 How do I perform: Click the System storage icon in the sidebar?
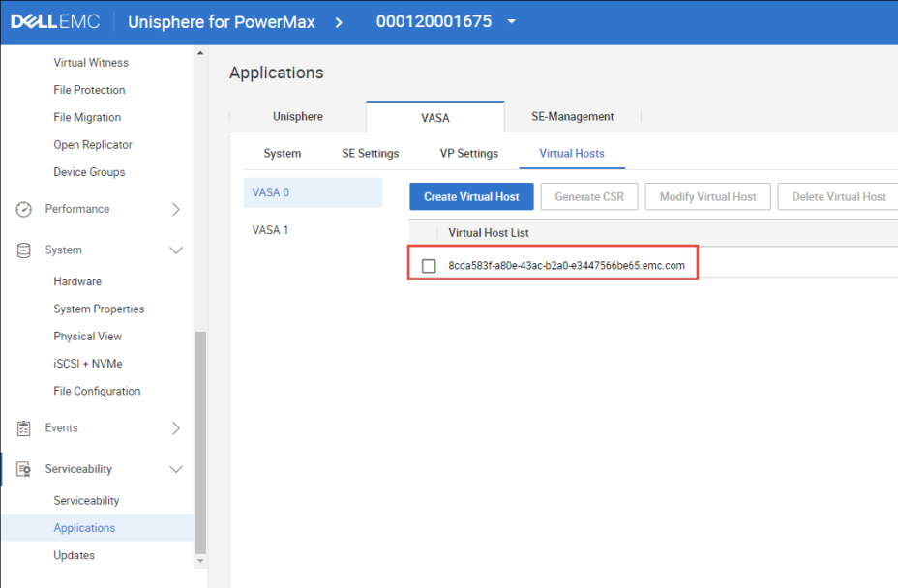pyautogui.click(x=21, y=250)
